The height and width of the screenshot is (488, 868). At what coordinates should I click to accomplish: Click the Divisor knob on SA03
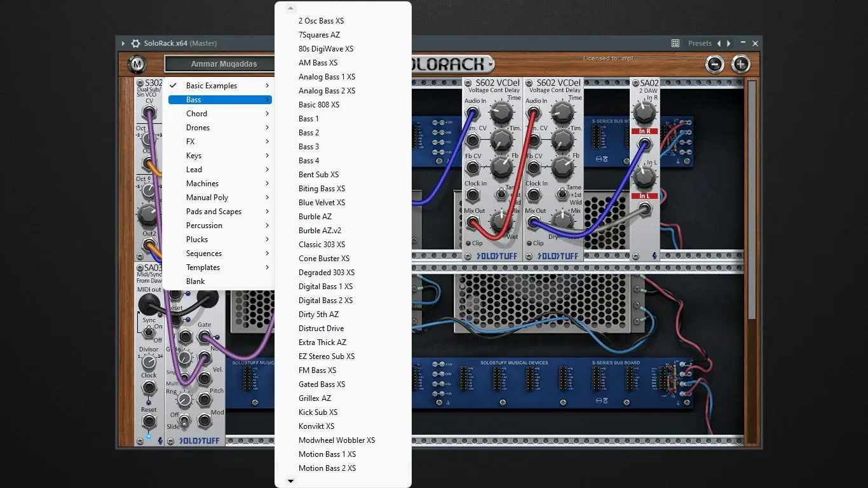(149, 362)
